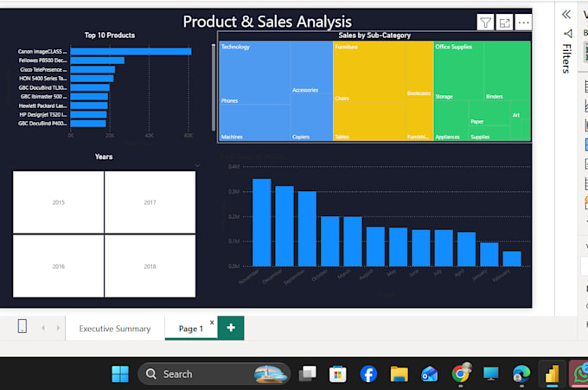Toggle the 2017 year slicer tile

pyautogui.click(x=150, y=202)
